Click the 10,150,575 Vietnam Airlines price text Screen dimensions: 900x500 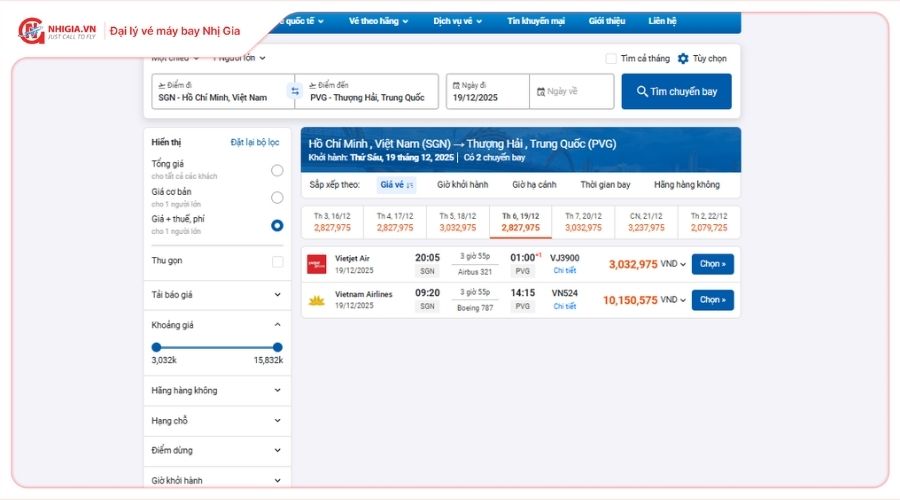(630, 300)
